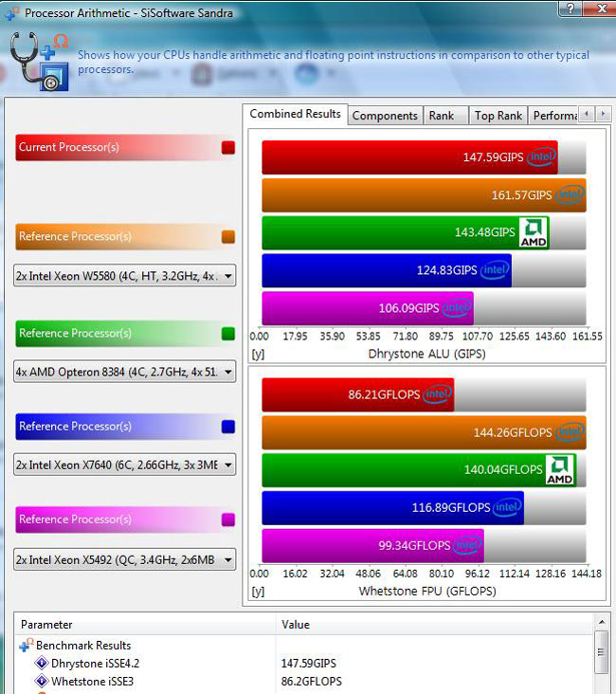
Task: Click the tab strip scroll-left arrow
Action: tap(587, 114)
